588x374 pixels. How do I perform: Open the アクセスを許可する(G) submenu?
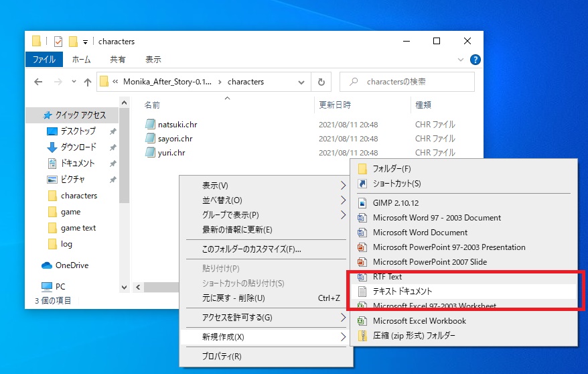tap(267, 318)
